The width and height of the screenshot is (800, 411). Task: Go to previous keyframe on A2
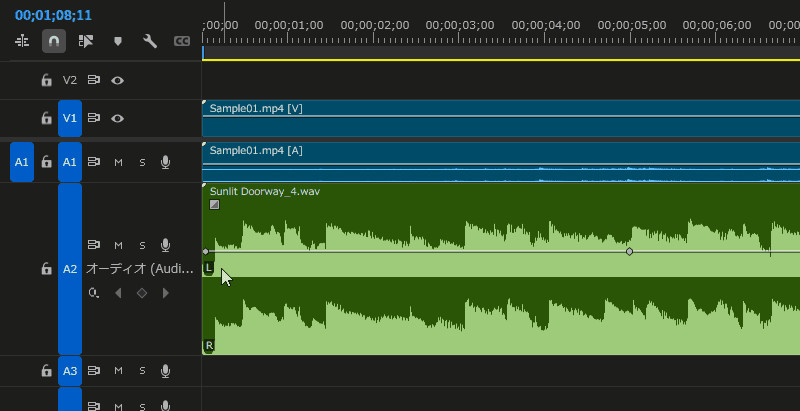(118, 293)
